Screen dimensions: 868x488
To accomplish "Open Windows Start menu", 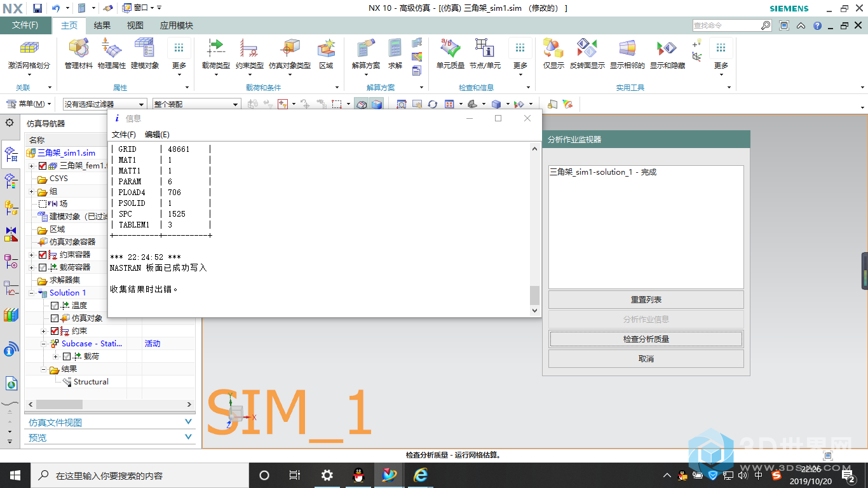I will pos(15,475).
